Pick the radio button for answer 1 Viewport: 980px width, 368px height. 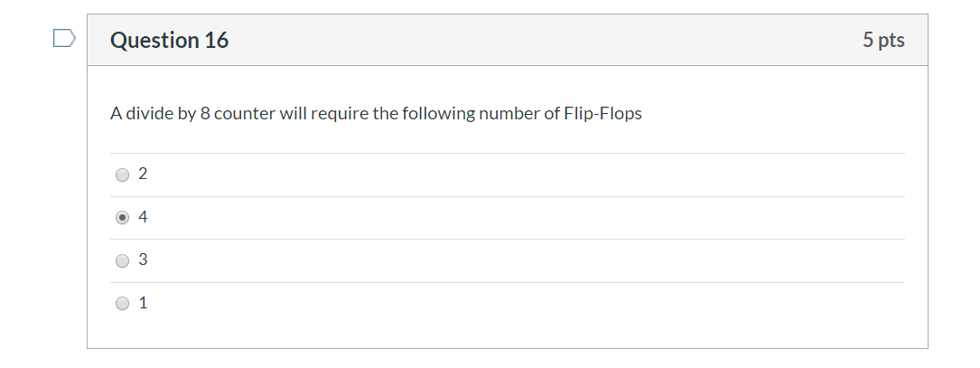point(123,304)
